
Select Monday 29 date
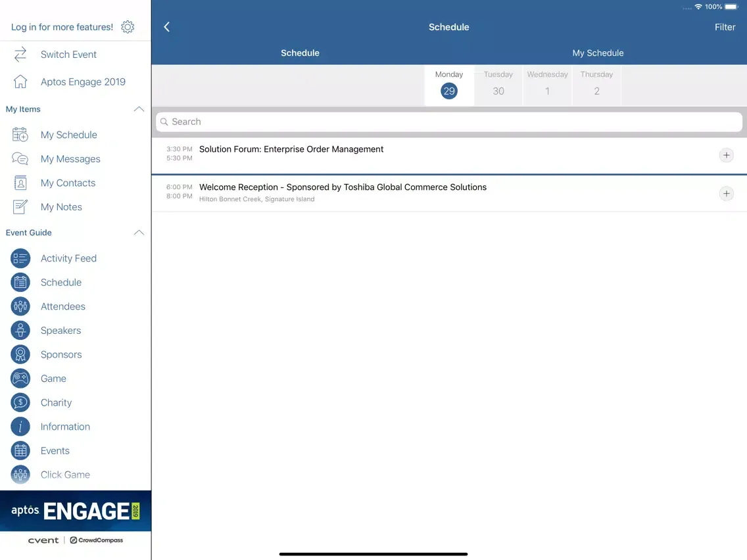[448, 85]
